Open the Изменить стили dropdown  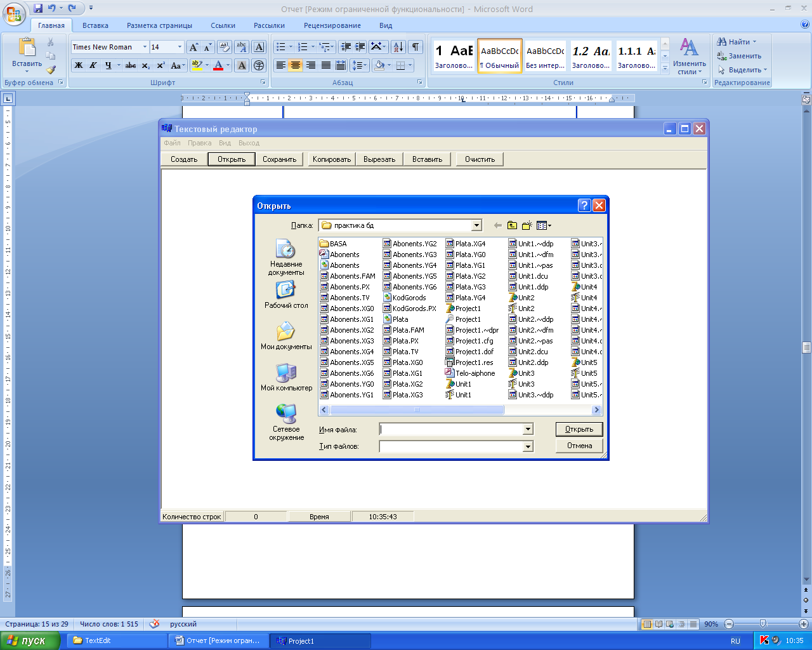[690, 56]
